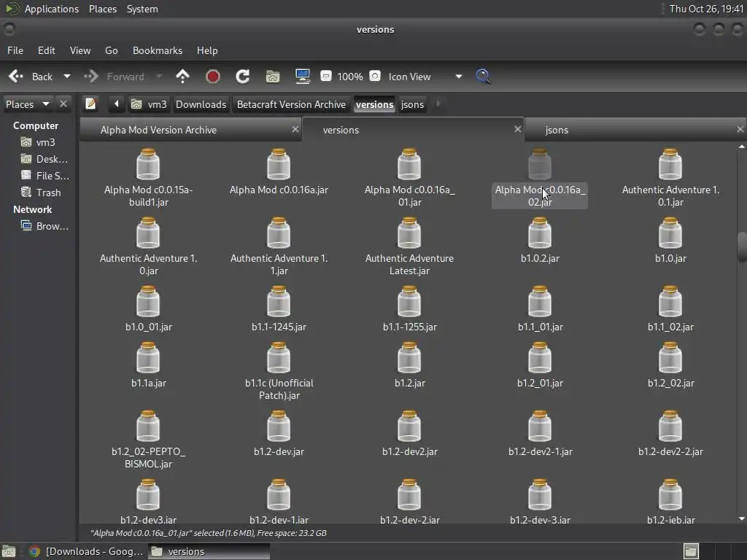
Task: Switch to Downloads Google Chrome taskbar window
Action: click(86, 551)
